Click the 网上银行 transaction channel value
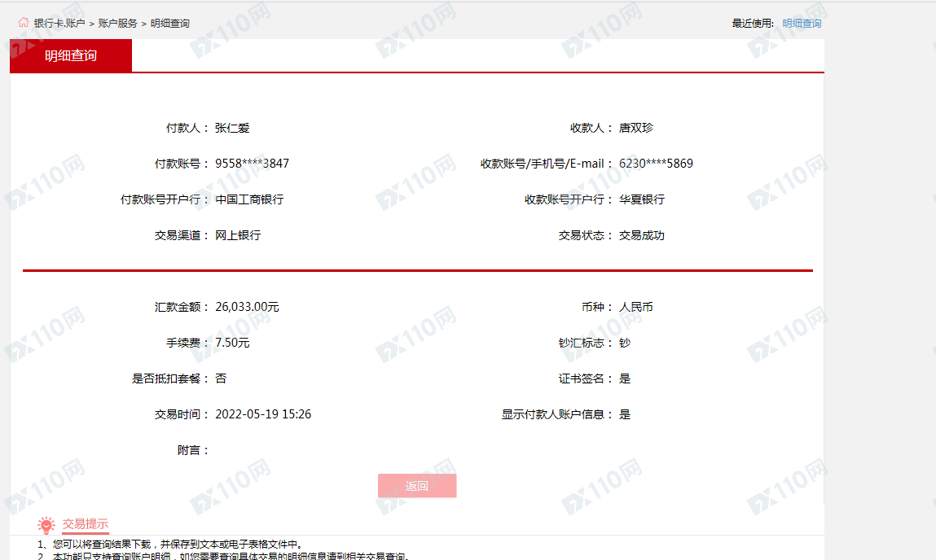 tap(238, 235)
